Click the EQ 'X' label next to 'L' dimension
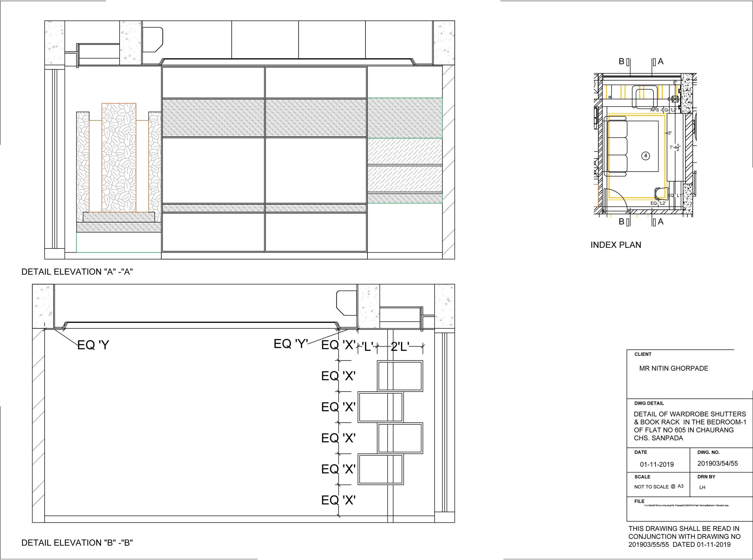 [338, 345]
